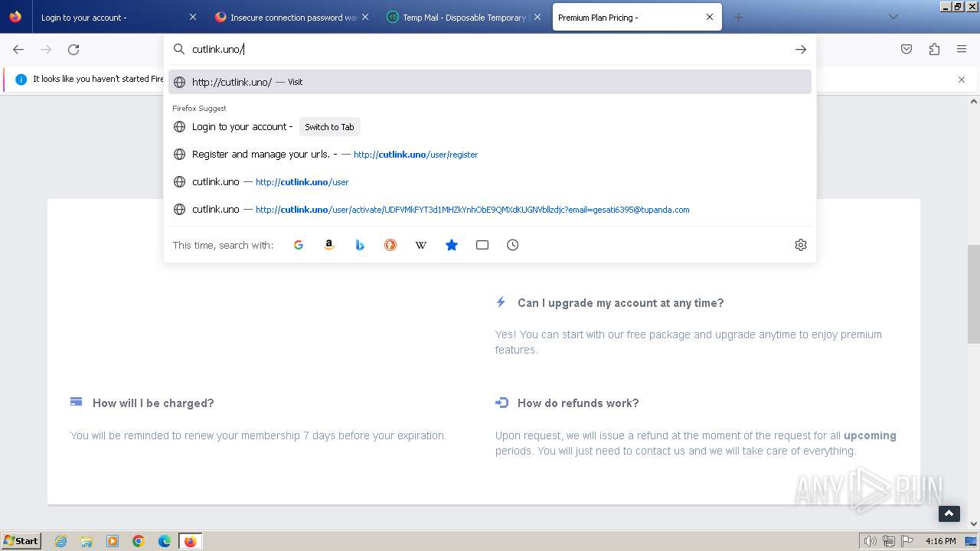Search open tabs icon
Screen dimensions: 980x551
[x=482, y=245]
